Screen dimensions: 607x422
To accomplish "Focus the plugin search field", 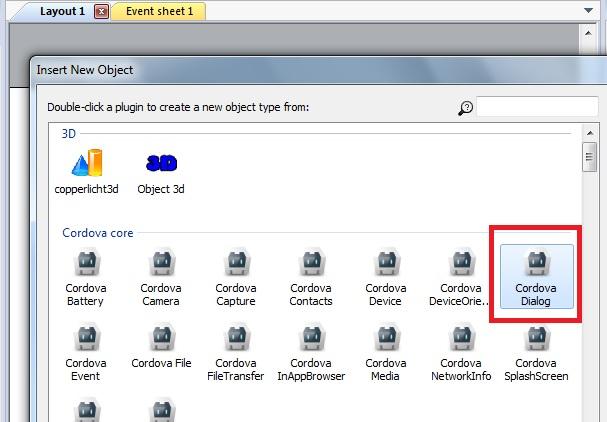I will tap(537, 106).
